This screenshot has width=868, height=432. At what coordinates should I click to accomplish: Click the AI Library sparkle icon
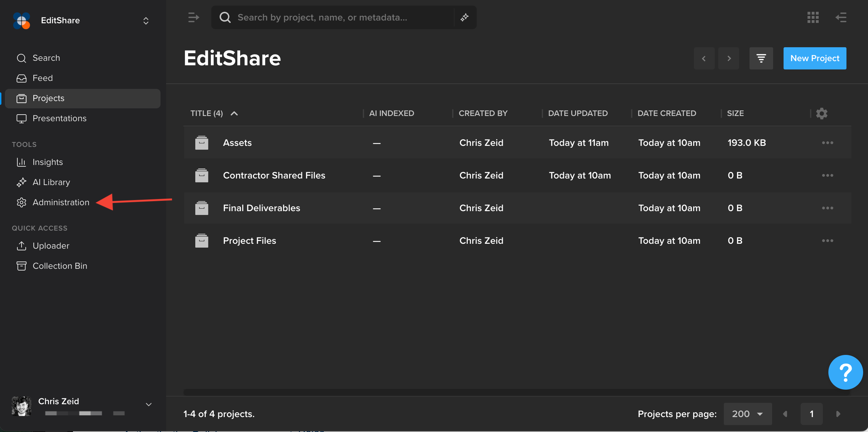tap(22, 182)
